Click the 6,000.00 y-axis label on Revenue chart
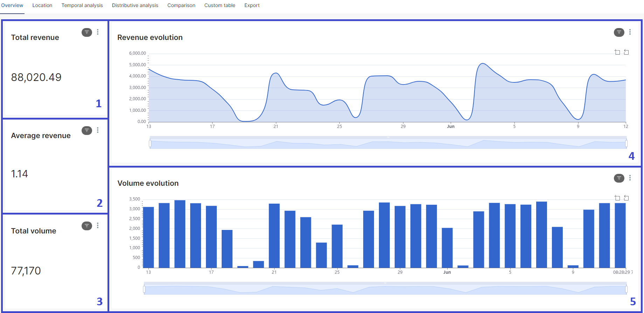This screenshot has height=313, width=644. [137, 53]
